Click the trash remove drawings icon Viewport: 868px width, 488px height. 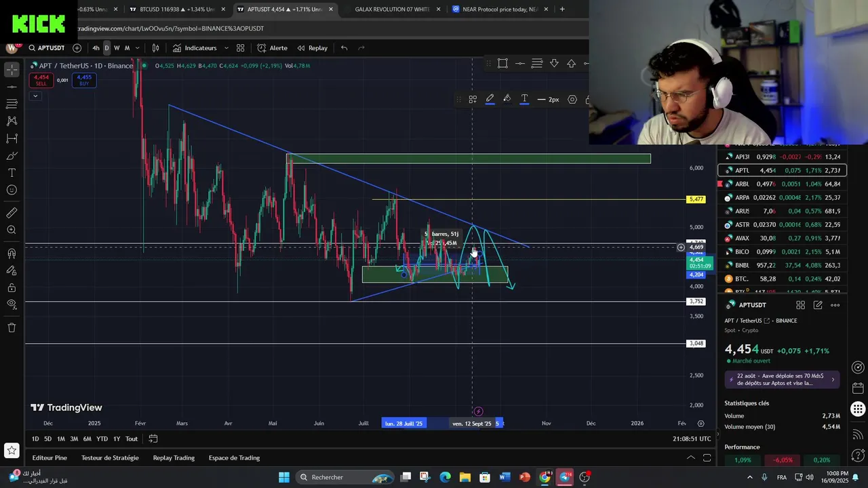click(12, 328)
